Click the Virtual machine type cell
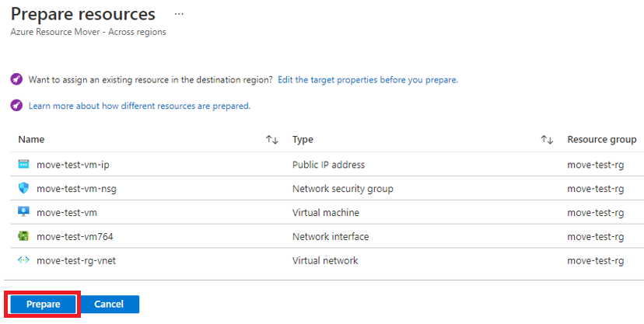The image size is (644, 324). (x=325, y=212)
